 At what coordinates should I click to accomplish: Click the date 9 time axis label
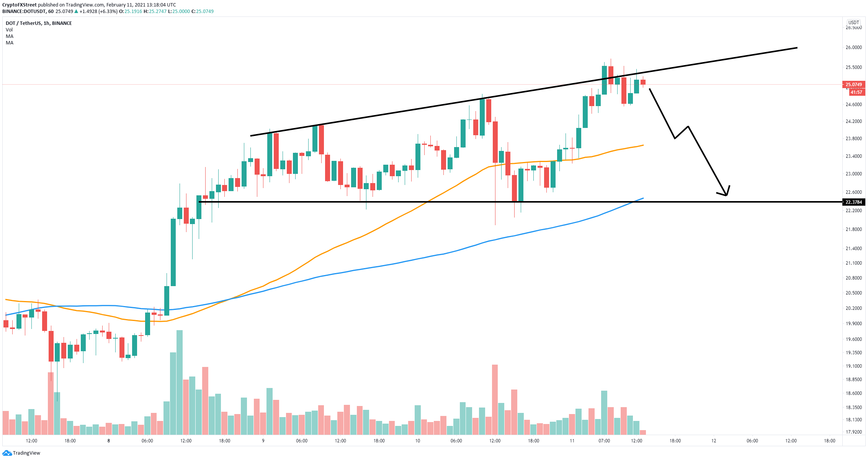pyautogui.click(x=263, y=441)
